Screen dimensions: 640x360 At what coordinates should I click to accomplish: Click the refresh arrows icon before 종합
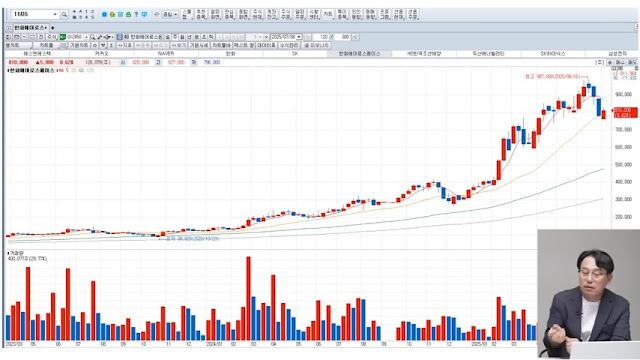coord(156,14)
